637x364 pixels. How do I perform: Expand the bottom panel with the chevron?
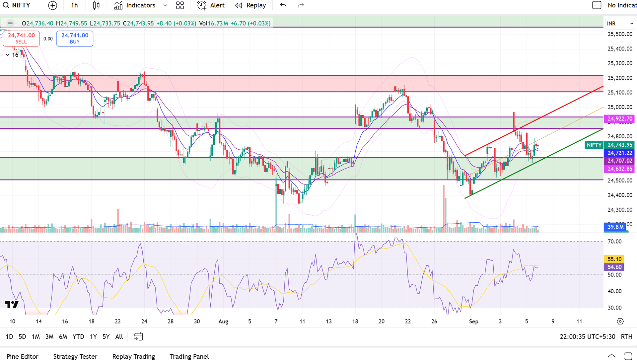(611, 356)
